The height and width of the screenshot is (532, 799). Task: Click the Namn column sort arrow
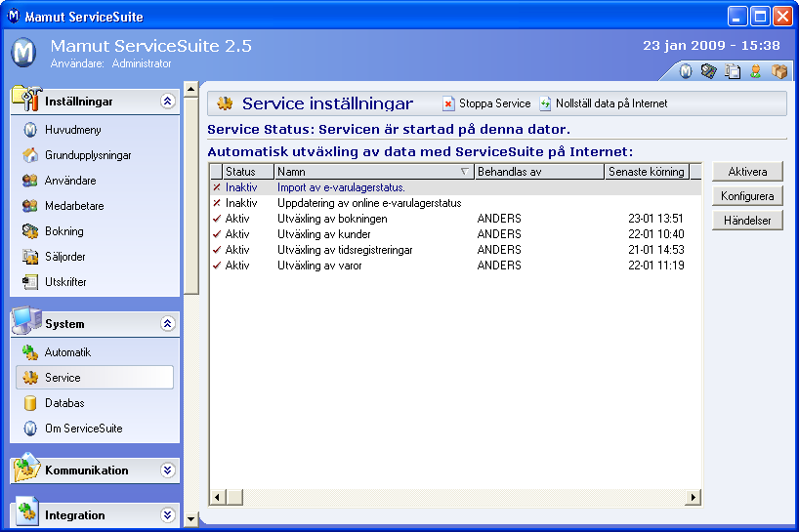click(464, 172)
